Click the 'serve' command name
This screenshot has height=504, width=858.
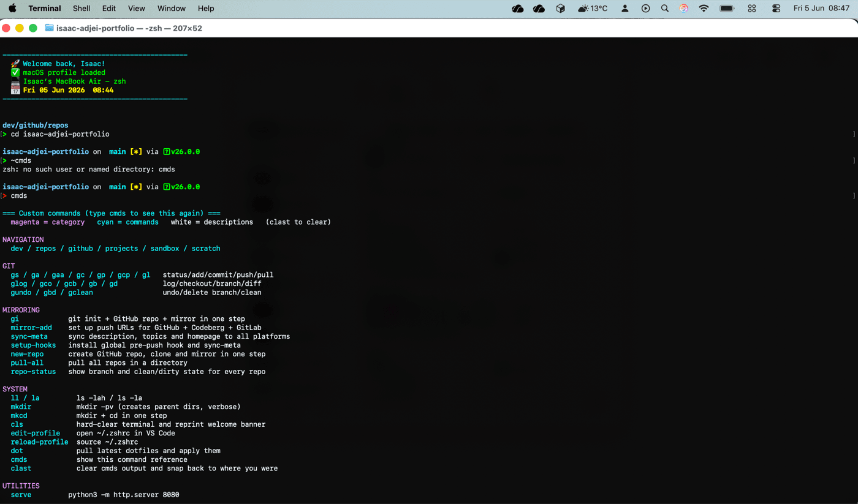[21, 494]
